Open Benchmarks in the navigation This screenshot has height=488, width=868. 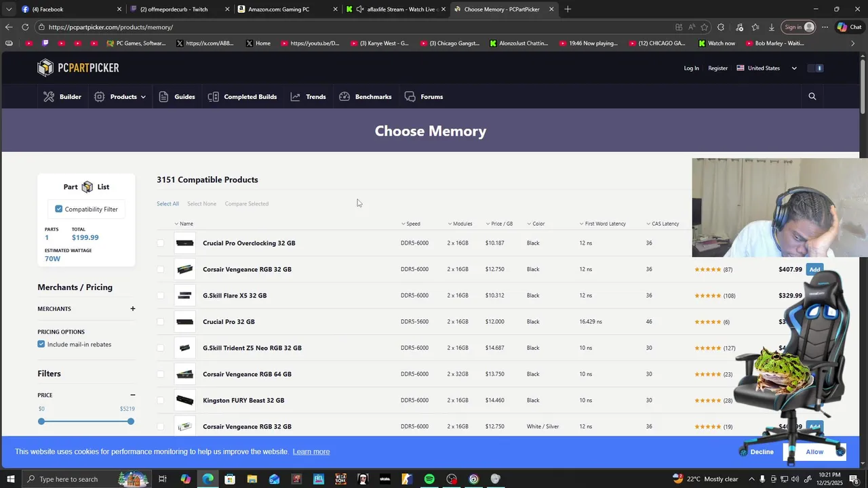point(366,97)
